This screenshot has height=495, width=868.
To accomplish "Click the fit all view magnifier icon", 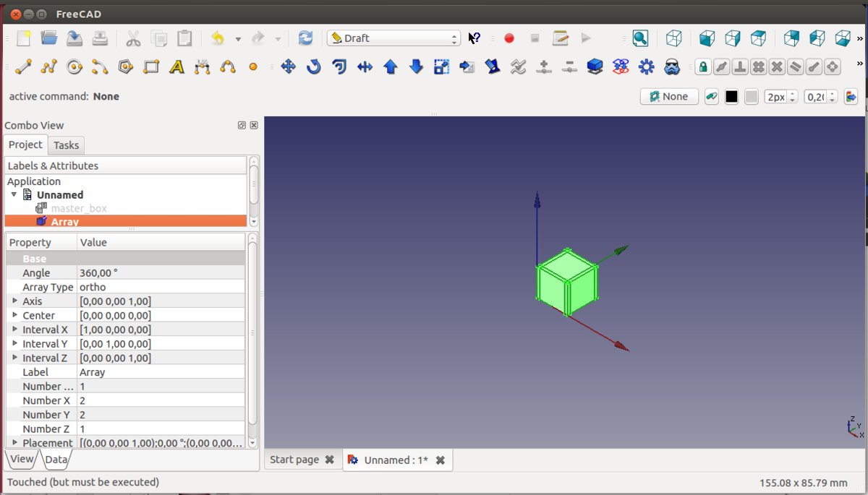I will pos(640,38).
